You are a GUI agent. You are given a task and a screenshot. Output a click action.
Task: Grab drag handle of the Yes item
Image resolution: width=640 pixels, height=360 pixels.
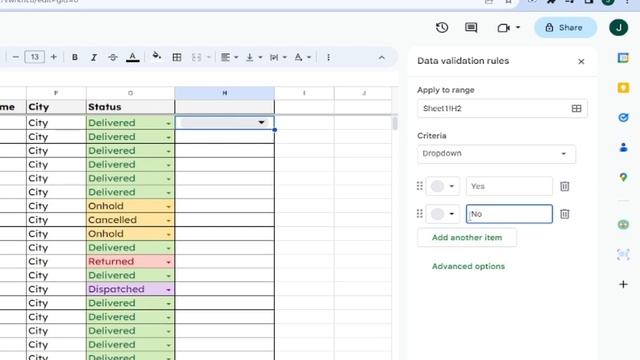click(x=420, y=186)
